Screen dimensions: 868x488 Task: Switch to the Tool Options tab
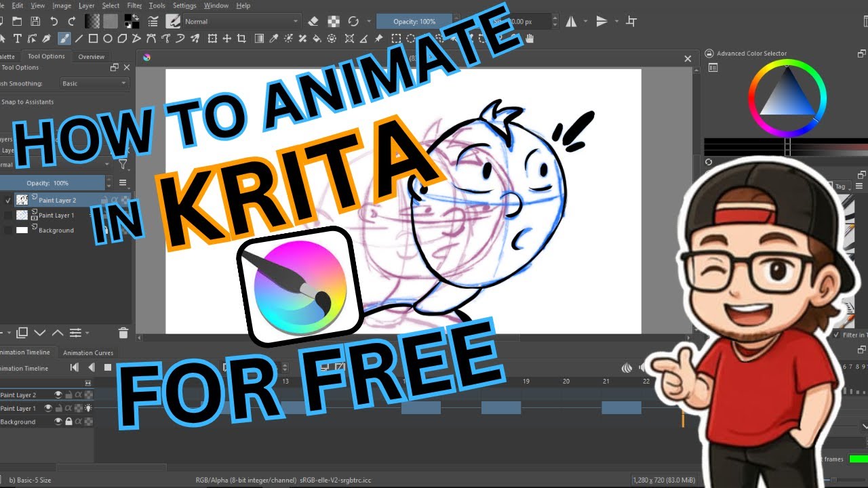point(46,56)
